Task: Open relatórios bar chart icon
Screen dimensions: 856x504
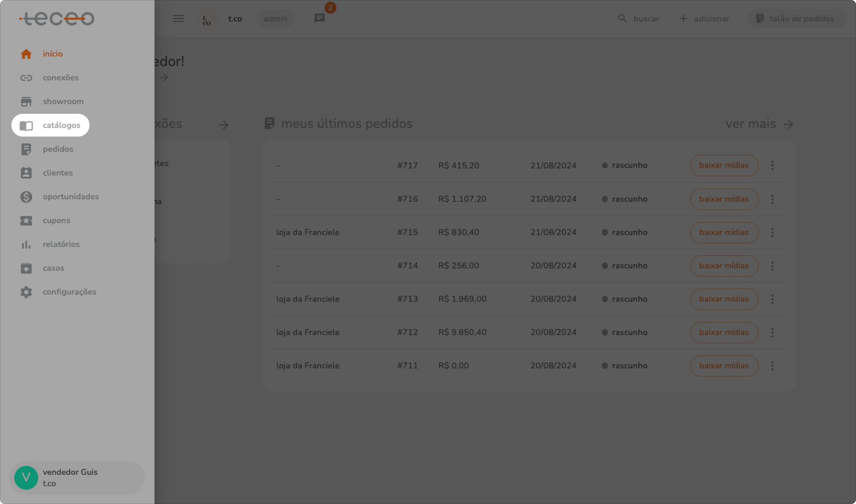Action: pos(26,244)
